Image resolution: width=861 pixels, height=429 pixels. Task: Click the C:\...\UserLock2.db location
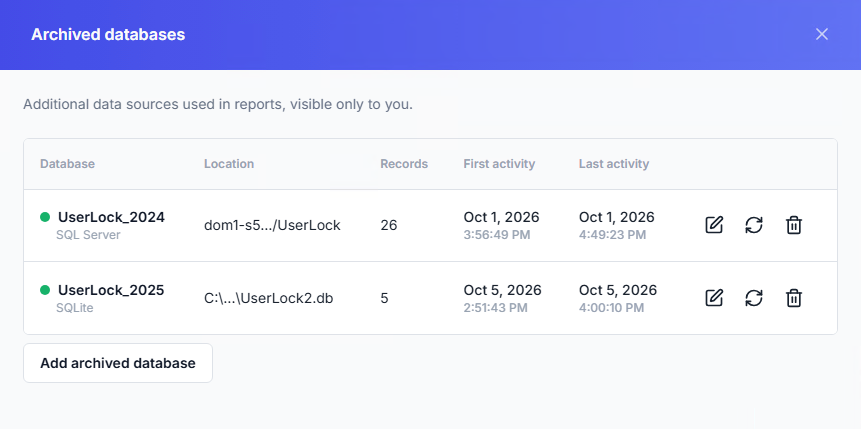pos(269,298)
